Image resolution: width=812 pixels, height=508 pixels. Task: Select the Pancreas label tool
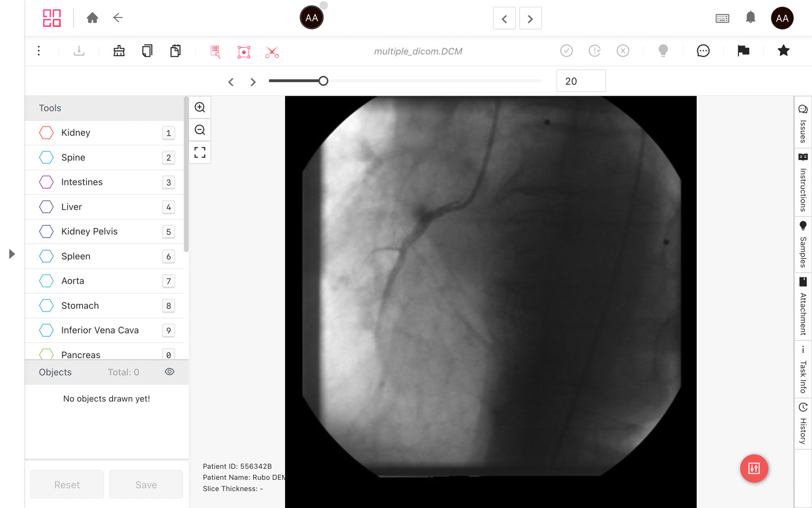tap(105, 352)
